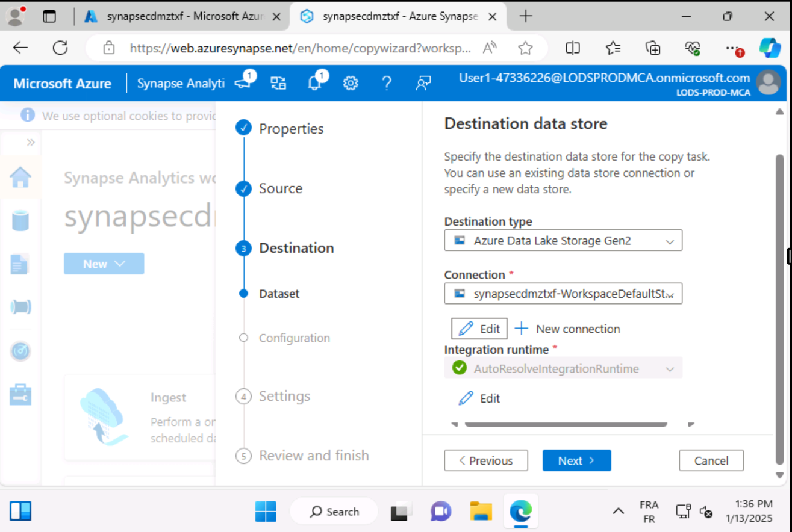Toggle browser split screen
The width and height of the screenshot is (792, 532).
point(573,48)
